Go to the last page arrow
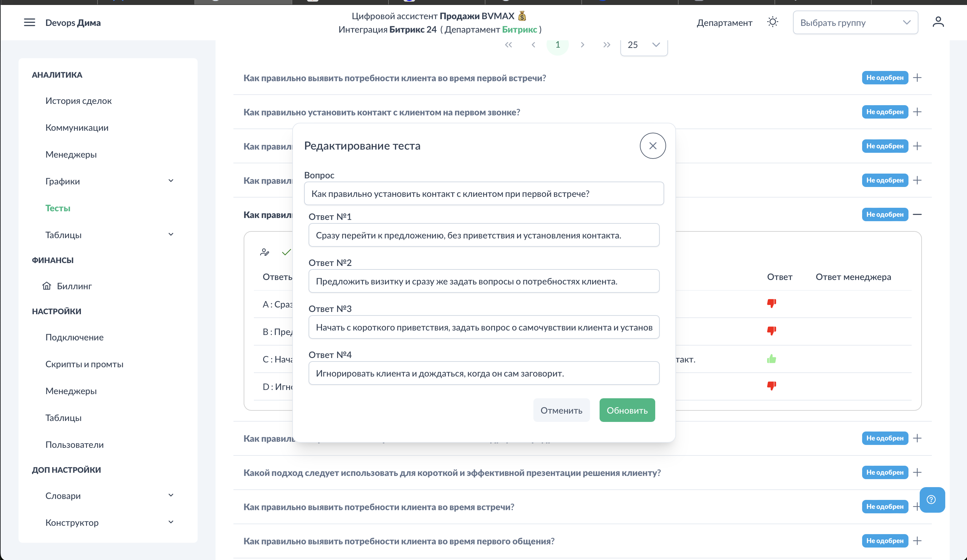The image size is (967, 560). click(606, 45)
